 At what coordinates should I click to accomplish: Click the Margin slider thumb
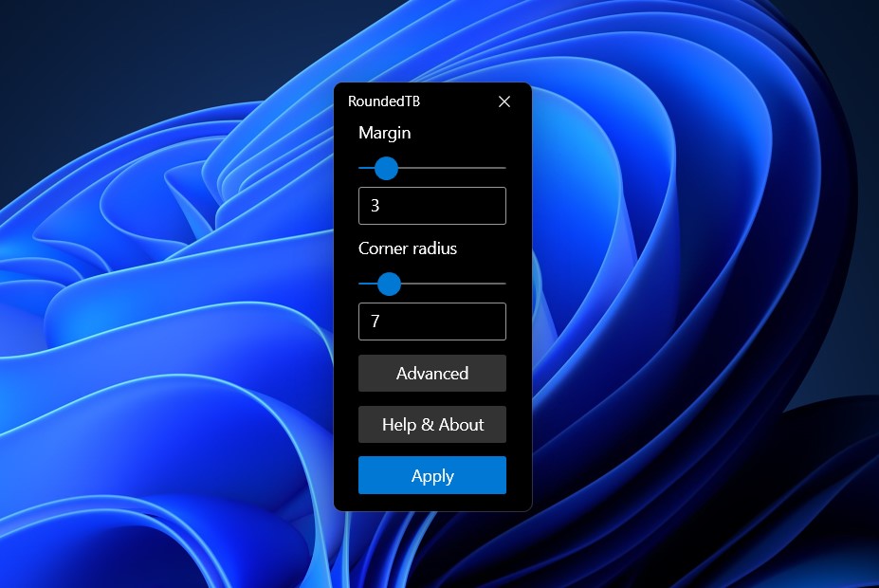coord(386,168)
